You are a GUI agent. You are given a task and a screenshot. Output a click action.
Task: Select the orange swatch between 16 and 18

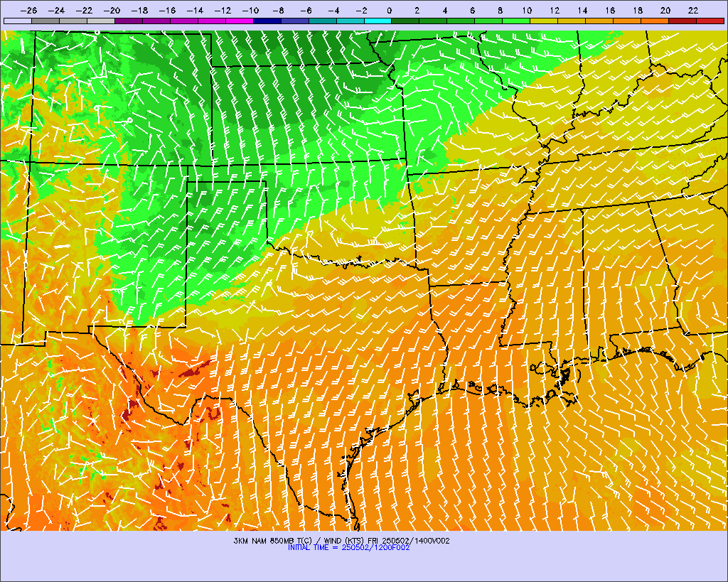coord(627,21)
